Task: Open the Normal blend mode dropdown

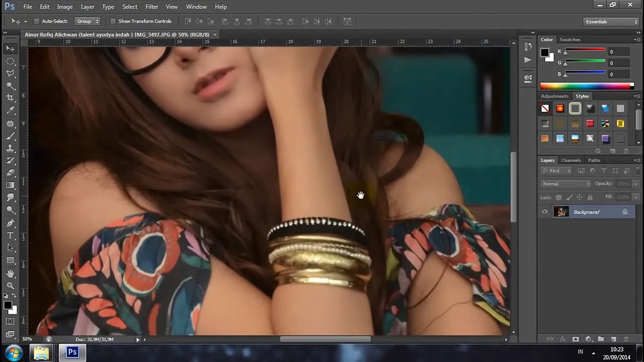Action: (x=566, y=184)
